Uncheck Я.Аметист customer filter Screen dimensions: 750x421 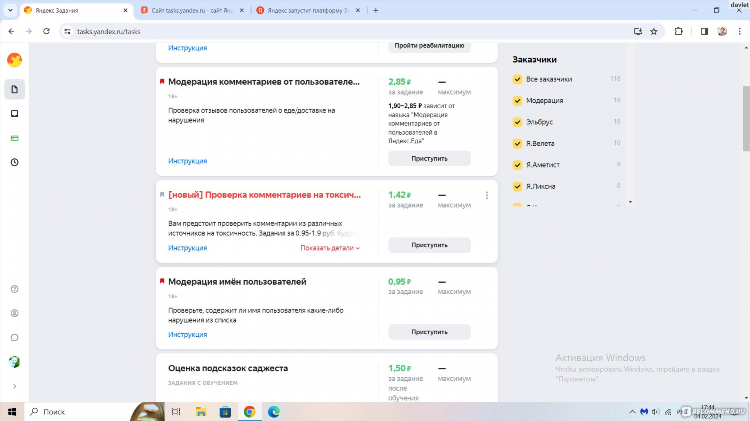click(517, 165)
